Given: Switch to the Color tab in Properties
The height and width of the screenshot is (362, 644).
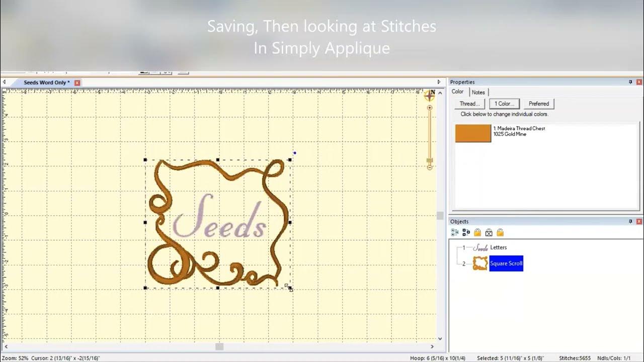Looking at the screenshot, I should pos(458,92).
